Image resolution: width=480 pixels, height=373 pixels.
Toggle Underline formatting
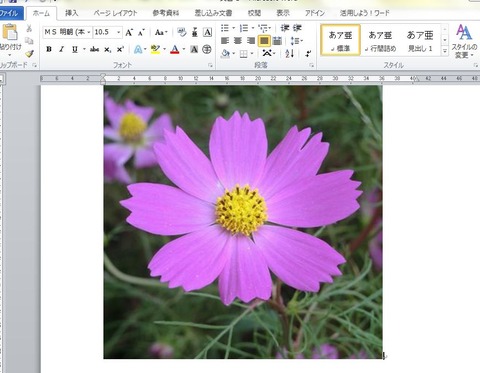[75, 49]
